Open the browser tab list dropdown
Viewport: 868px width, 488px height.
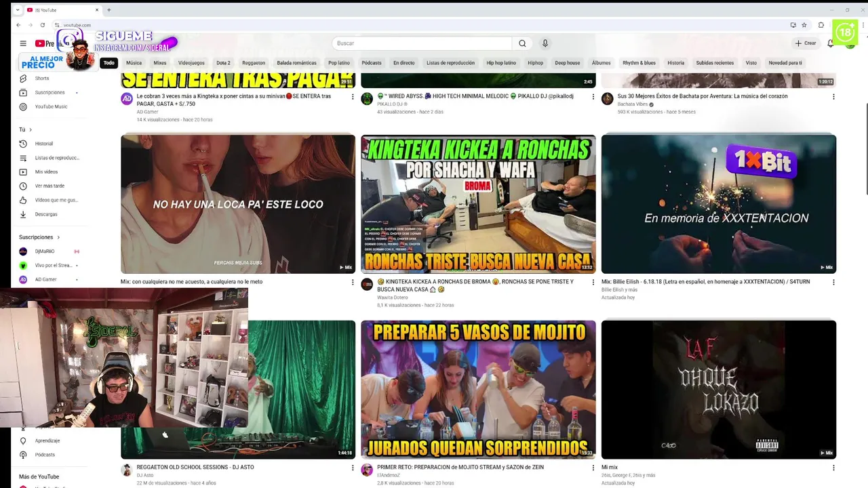[x=17, y=10]
